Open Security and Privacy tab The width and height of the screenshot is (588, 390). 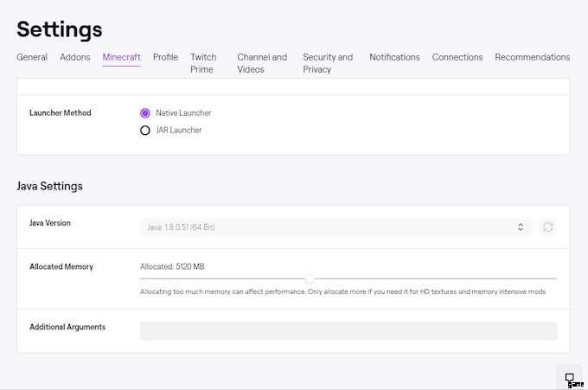[x=328, y=63]
